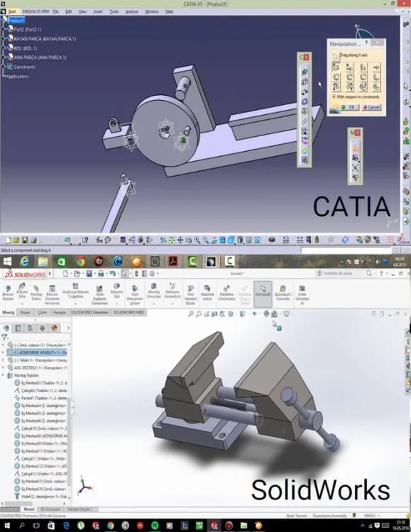Click the Save icon in CATIA bottom toolbar
411x532 pixels.
click(25, 240)
